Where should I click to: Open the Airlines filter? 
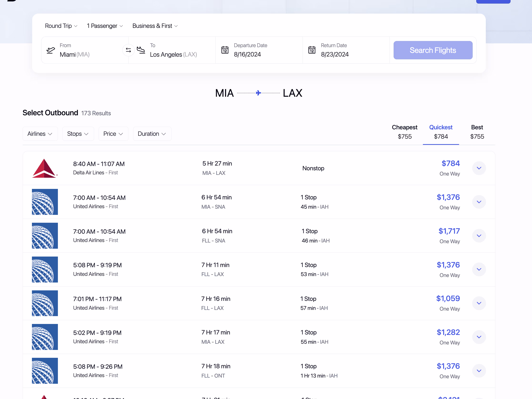tap(40, 134)
